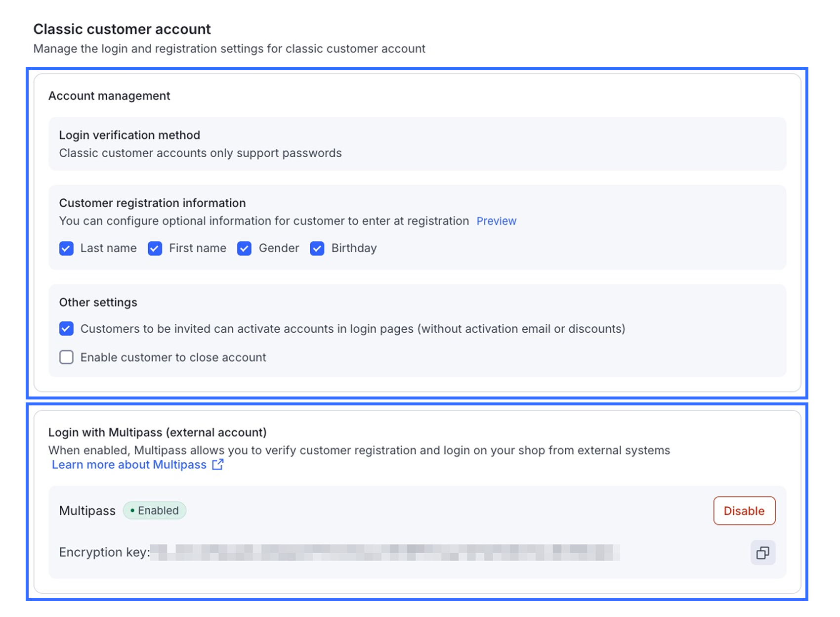
Task: Click Login with Multipass (external account) heading
Action: [157, 433]
